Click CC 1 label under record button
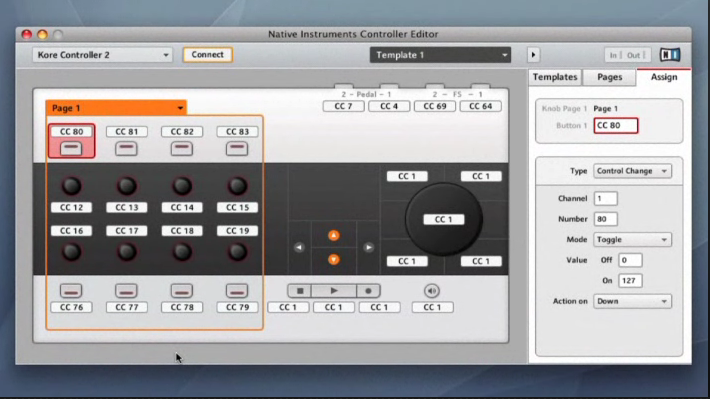Image resolution: width=710 pixels, height=399 pixels. click(x=379, y=307)
